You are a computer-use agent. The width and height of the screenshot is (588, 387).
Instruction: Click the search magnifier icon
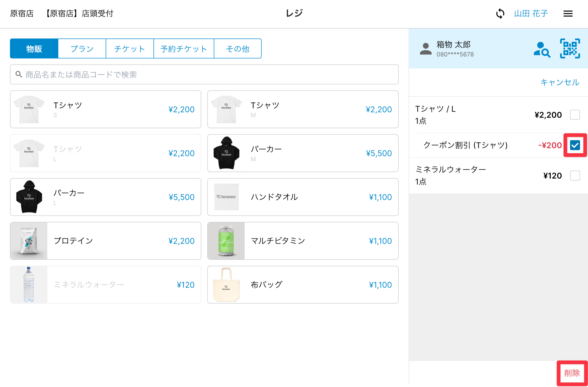tap(19, 74)
